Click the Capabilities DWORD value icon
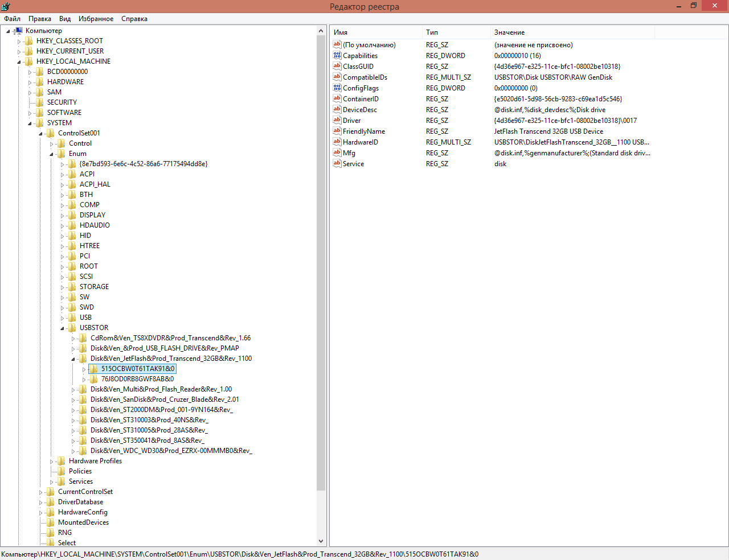 pos(337,56)
